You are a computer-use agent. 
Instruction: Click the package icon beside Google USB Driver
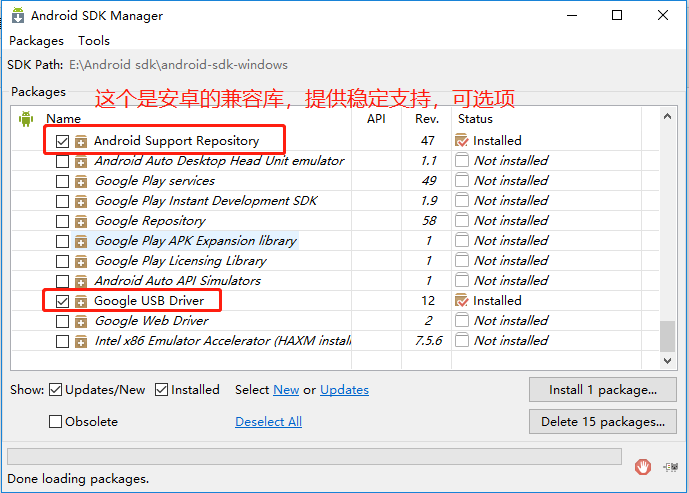(81, 301)
